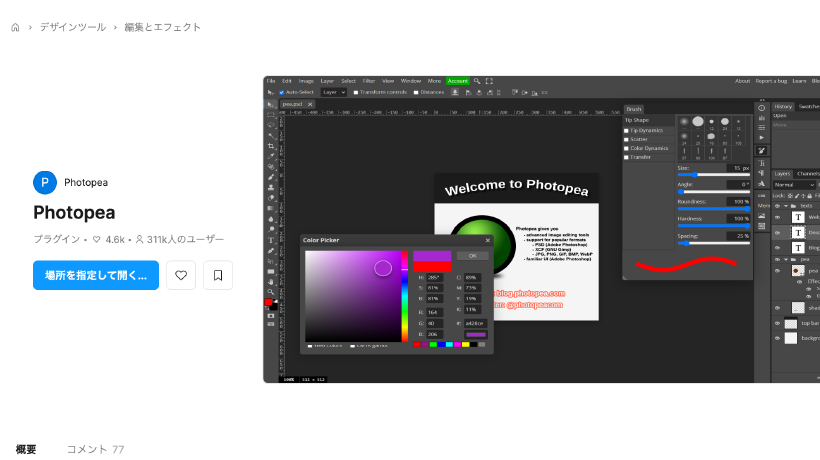Select the Clone Stamp tool
Viewport: 820px width, 460px height.
[270, 187]
